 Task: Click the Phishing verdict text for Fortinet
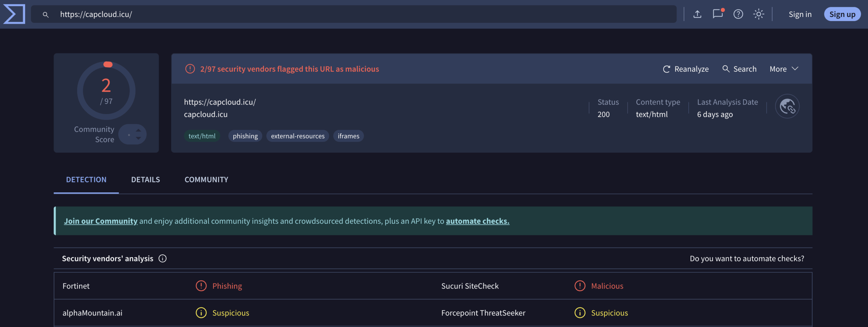227,286
